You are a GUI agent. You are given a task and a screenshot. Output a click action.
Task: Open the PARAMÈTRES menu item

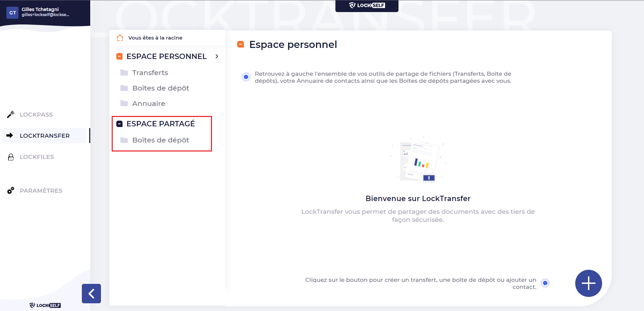(41, 191)
